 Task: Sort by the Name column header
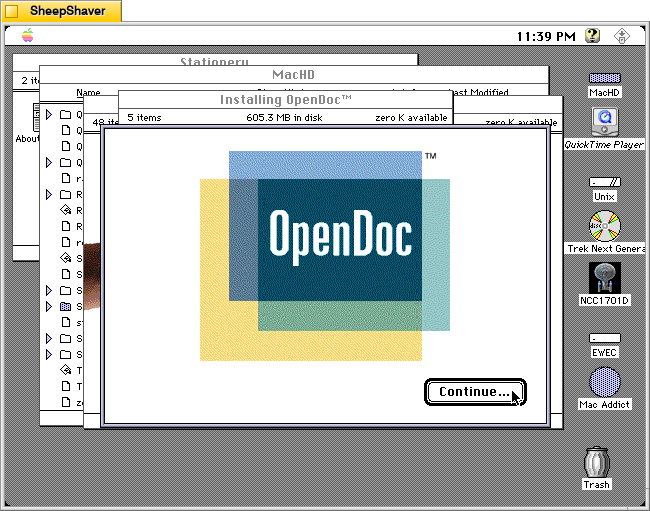pyautogui.click(x=88, y=92)
